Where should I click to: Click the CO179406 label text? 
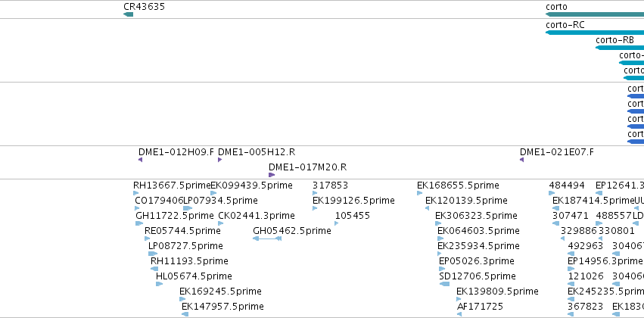159,201
